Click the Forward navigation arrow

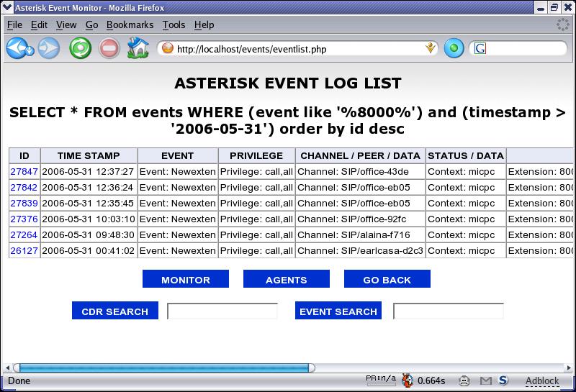pos(49,49)
